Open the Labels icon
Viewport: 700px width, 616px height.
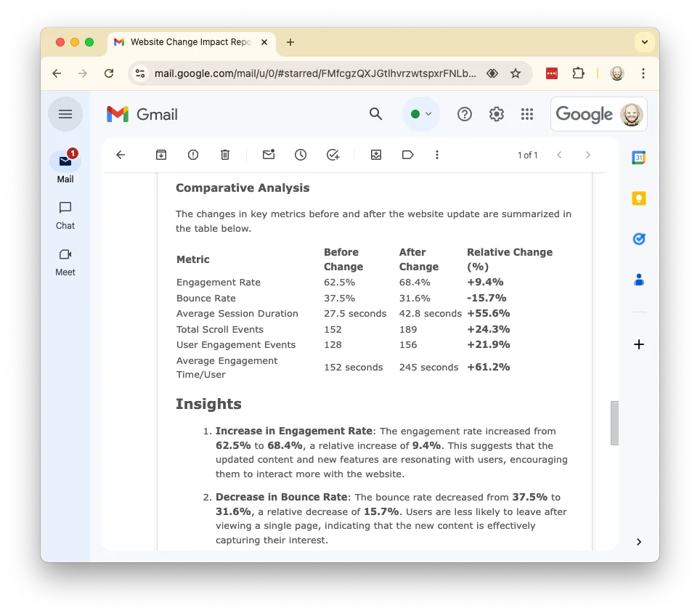pyautogui.click(x=407, y=155)
